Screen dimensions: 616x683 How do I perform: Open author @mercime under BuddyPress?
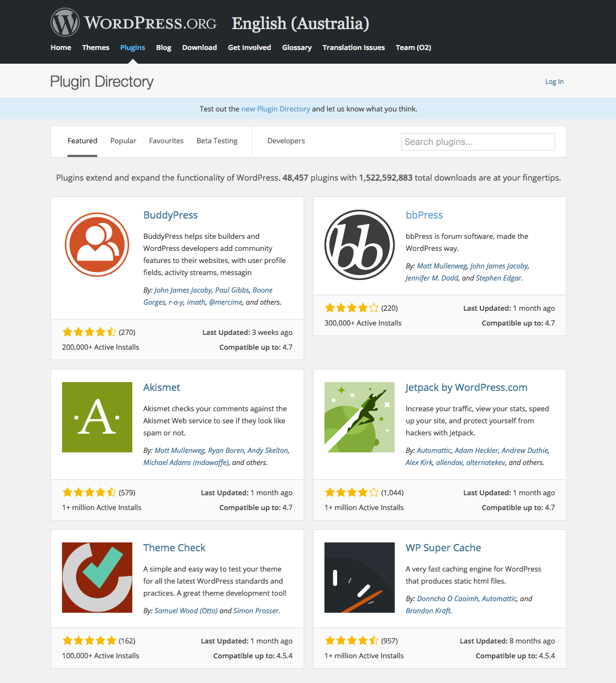(226, 303)
